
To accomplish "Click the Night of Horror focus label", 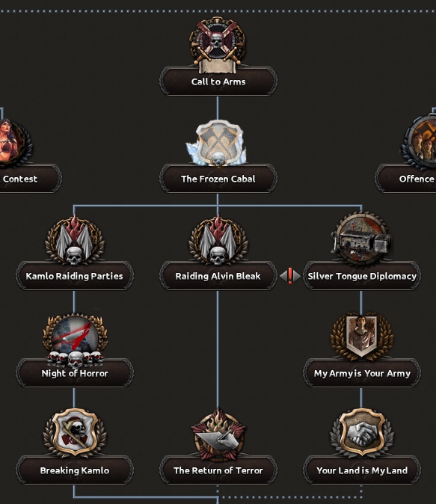I will click(x=75, y=373).
